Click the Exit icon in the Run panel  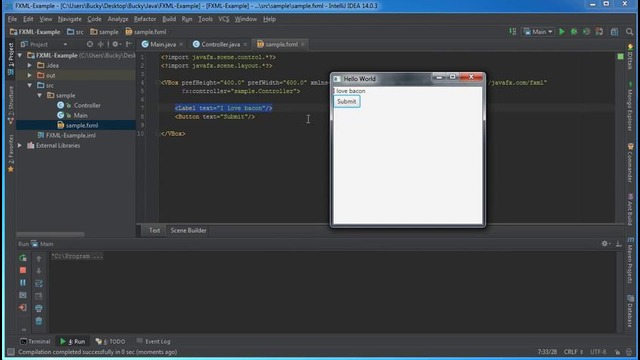pyautogui.click(x=23, y=307)
